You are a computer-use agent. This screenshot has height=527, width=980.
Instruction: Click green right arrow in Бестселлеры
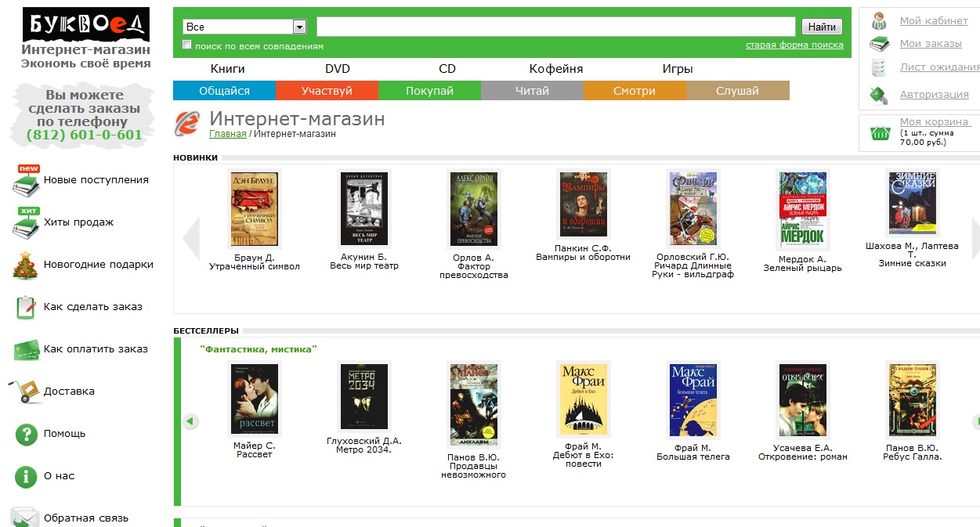point(976,421)
